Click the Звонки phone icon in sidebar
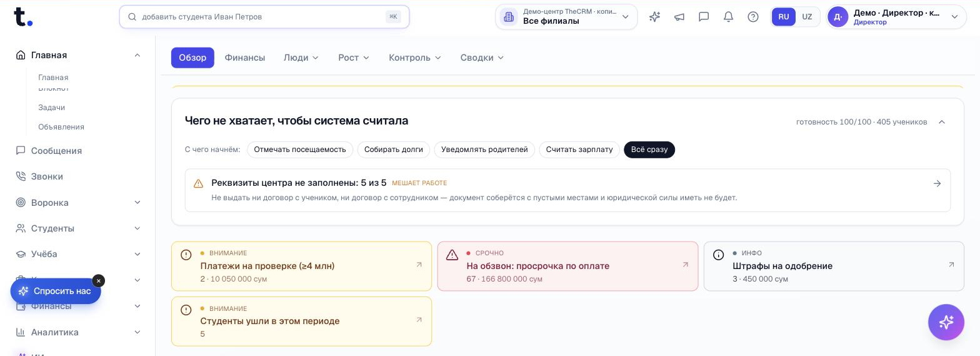Viewport: 980px width, 356px height. [21, 176]
